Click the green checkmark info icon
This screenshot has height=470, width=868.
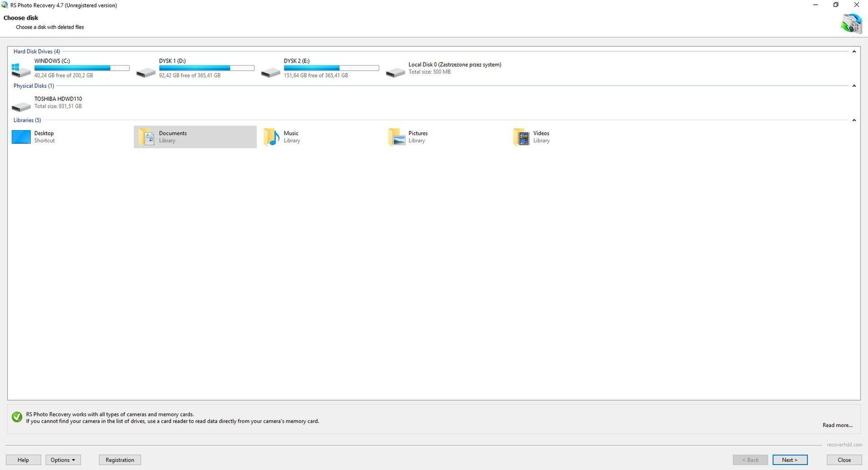pos(17,417)
